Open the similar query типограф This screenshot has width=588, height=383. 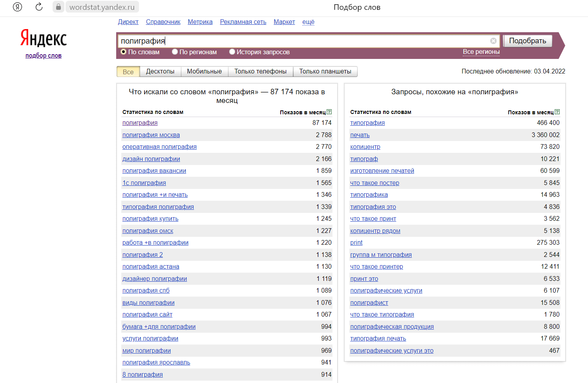coord(364,159)
